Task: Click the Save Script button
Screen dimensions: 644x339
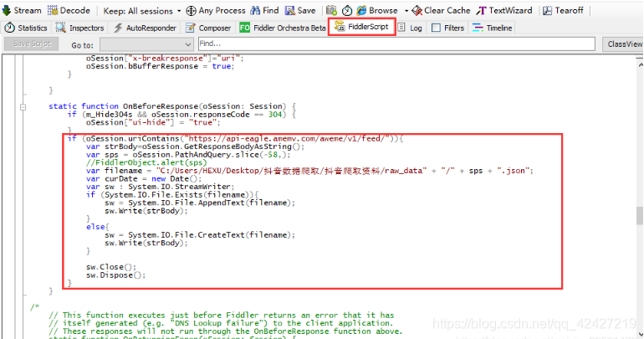Action: coord(32,44)
